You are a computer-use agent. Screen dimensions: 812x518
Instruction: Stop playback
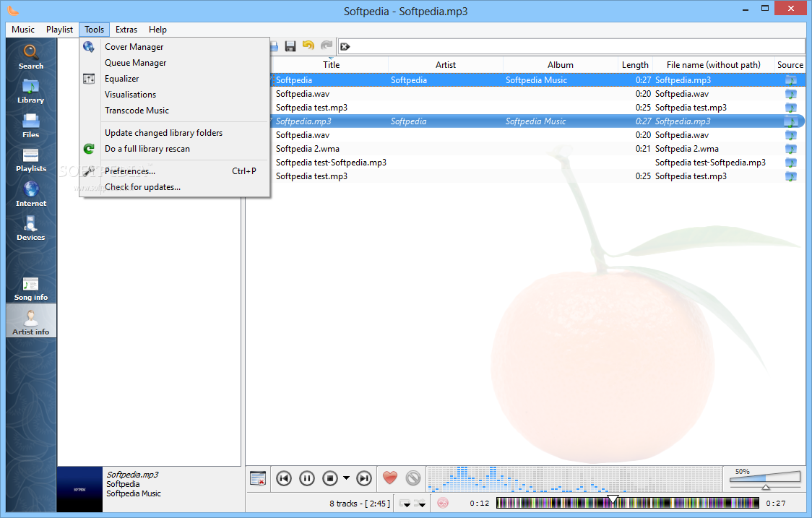pyautogui.click(x=330, y=478)
